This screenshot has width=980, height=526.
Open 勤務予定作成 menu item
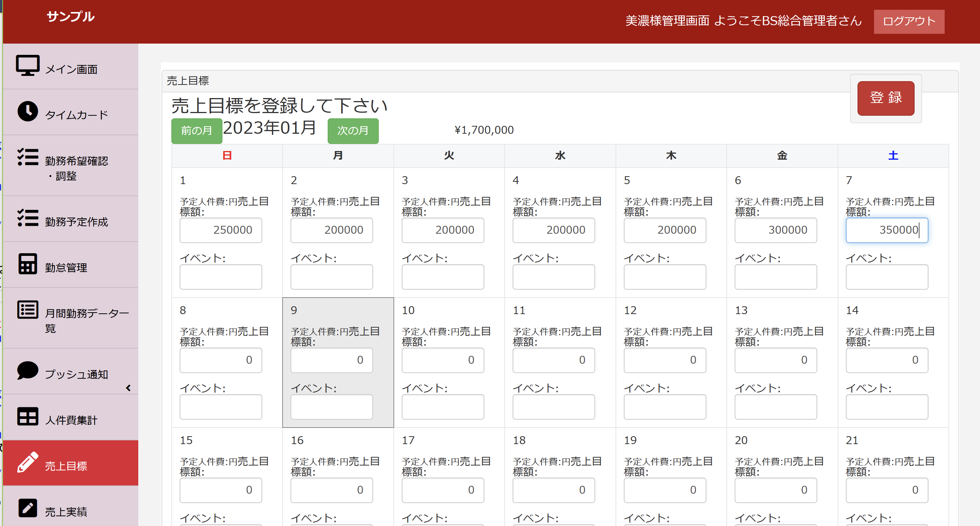[x=70, y=219]
